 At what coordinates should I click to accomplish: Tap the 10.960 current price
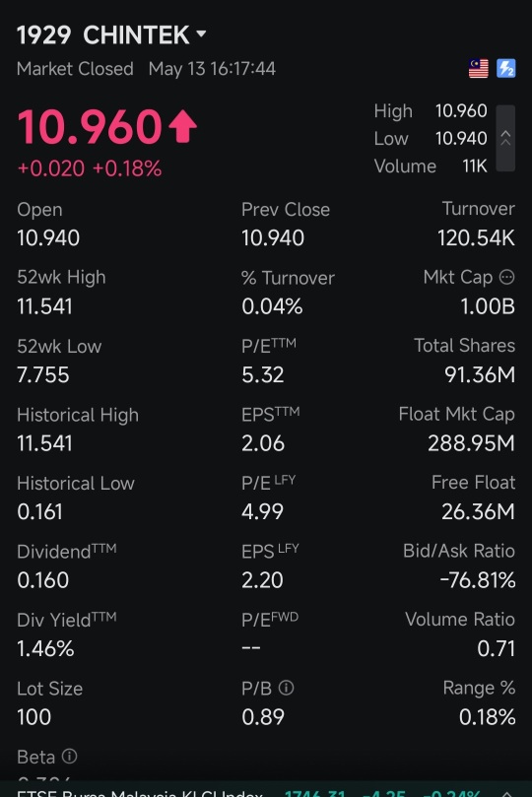tap(90, 127)
